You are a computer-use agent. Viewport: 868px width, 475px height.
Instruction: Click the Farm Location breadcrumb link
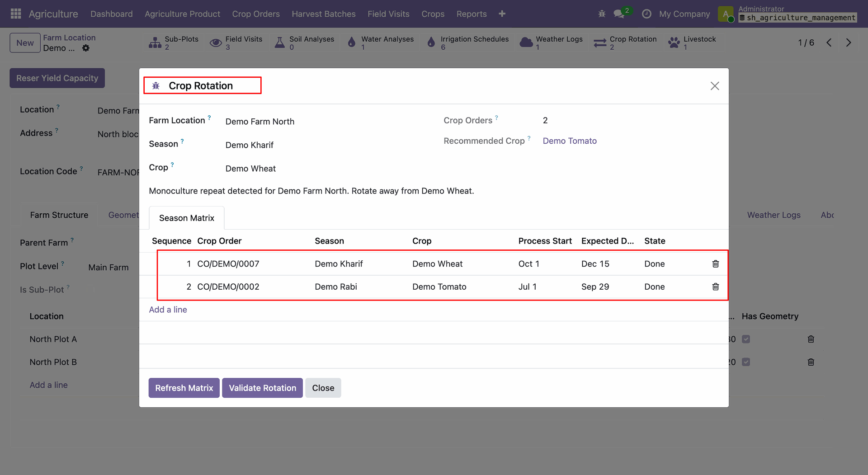point(69,38)
